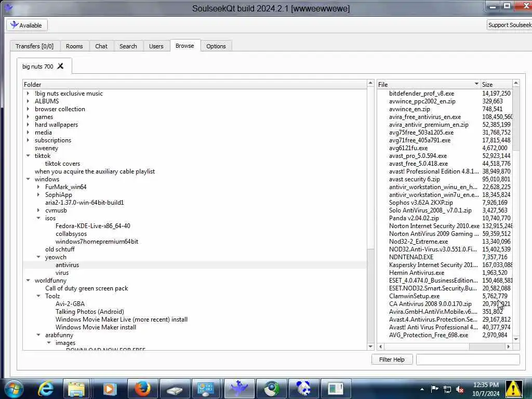Open the Control Panel taskbar icon
This screenshot has width=532, height=399.
coord(206,389)
